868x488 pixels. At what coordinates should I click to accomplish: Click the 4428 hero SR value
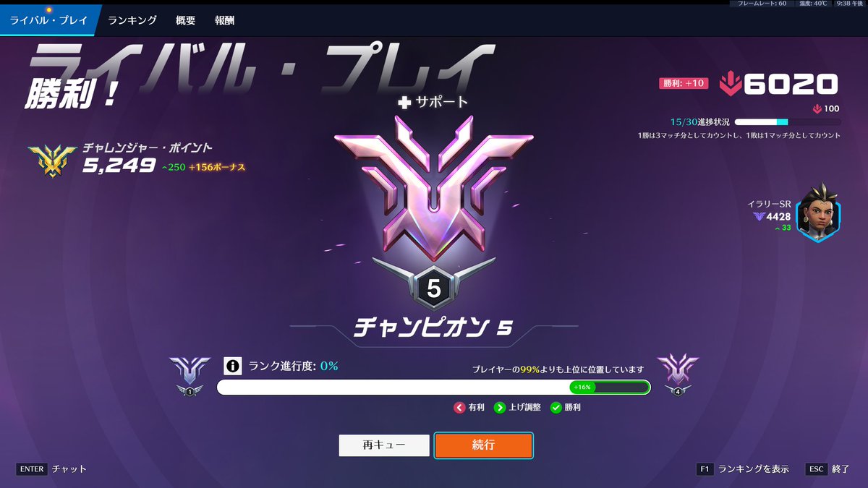point(778,216)
